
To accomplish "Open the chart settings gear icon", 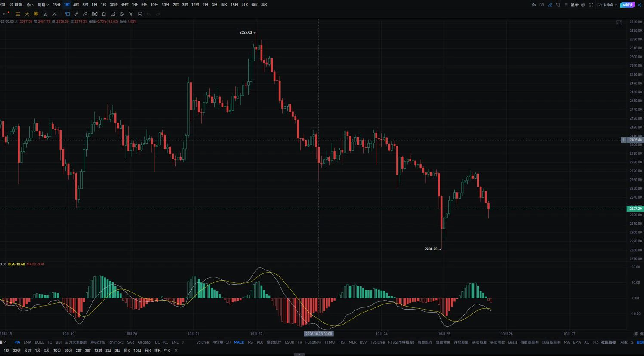I will (x=583, y=5).
